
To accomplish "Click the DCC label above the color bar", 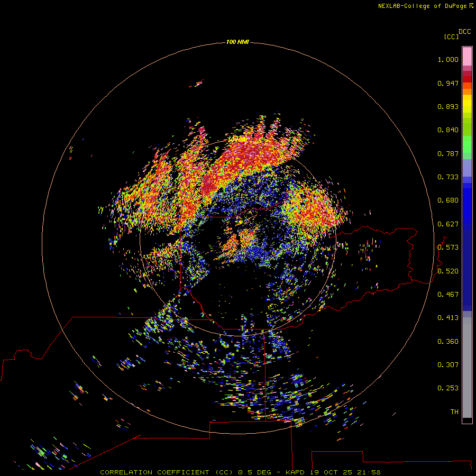I will pyautogui.click(x=464, y=32).
